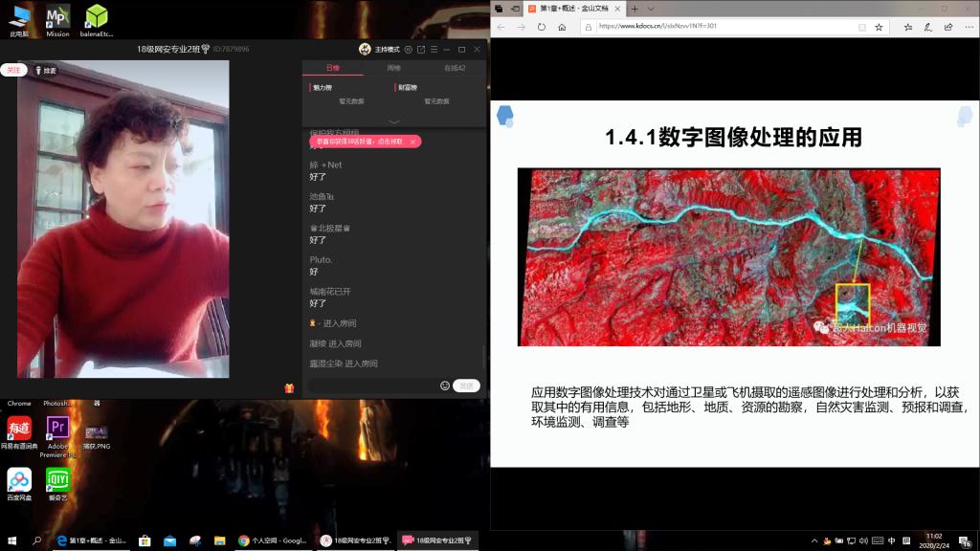Viewport: 980px width, 551px height.
Task: Click the tabs-you've-set-aside icon in Edge
Action: point(499,9)
